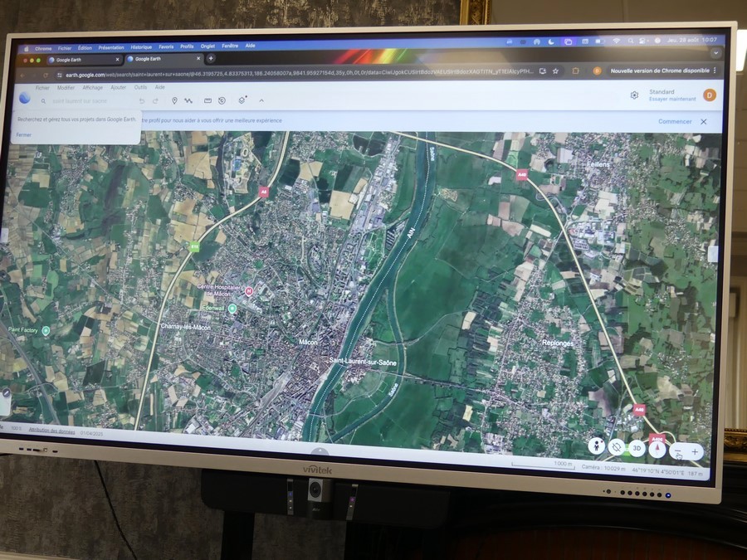The height and width of the screenshot is (560, 747).
Task: Open the Fichier menu in Google Earth
Action: point(42,88)
